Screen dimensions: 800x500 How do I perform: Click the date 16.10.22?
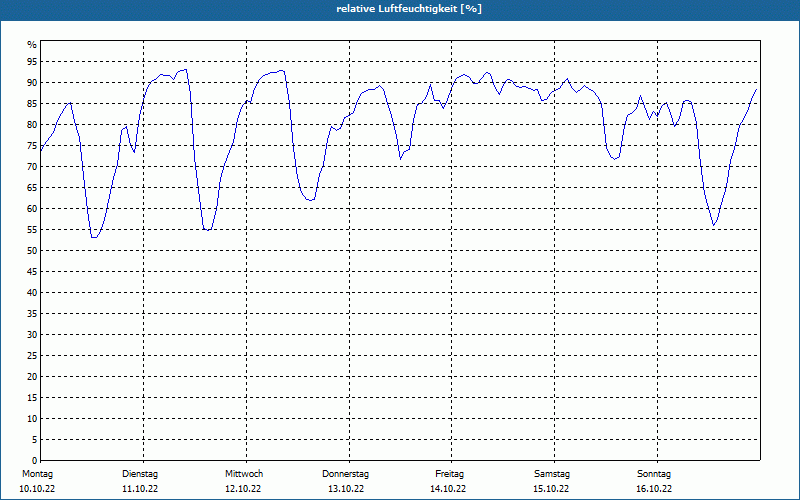654,489
